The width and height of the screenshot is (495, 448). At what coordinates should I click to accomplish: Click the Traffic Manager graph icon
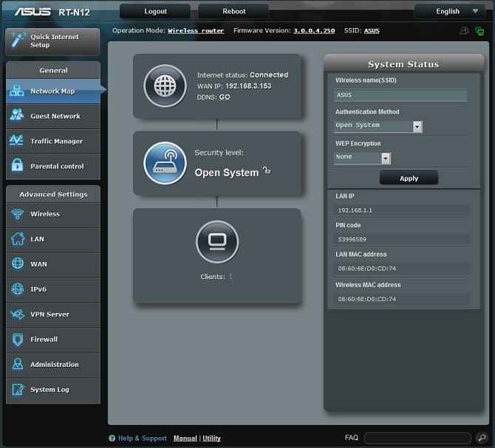pos(16,140)
